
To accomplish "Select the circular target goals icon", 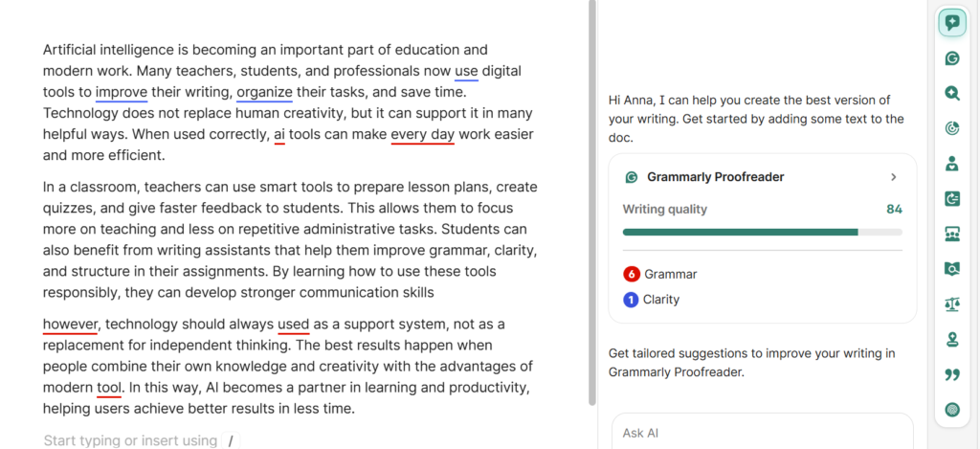I will [951, 128].
